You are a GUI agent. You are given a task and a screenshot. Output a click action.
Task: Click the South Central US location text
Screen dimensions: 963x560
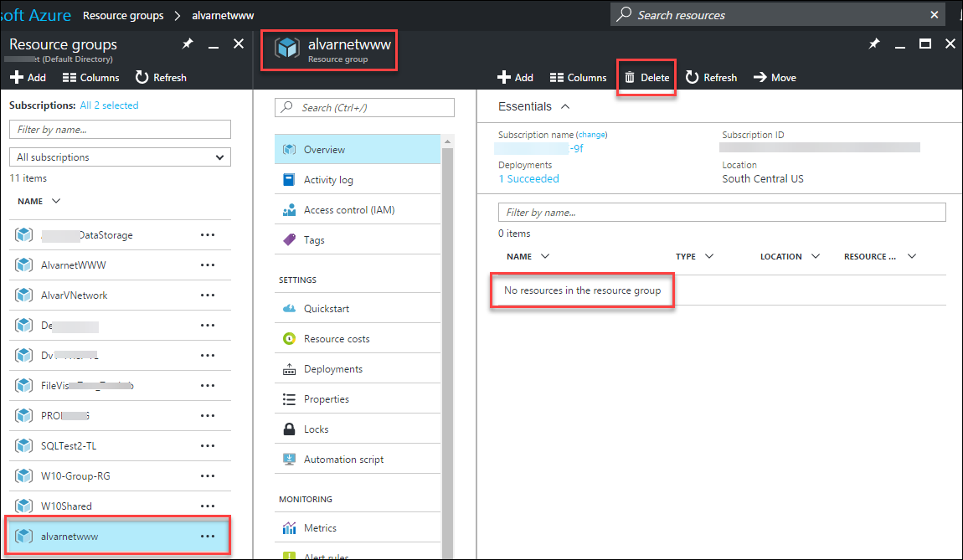pyautogui.click(x=762, y=178)
